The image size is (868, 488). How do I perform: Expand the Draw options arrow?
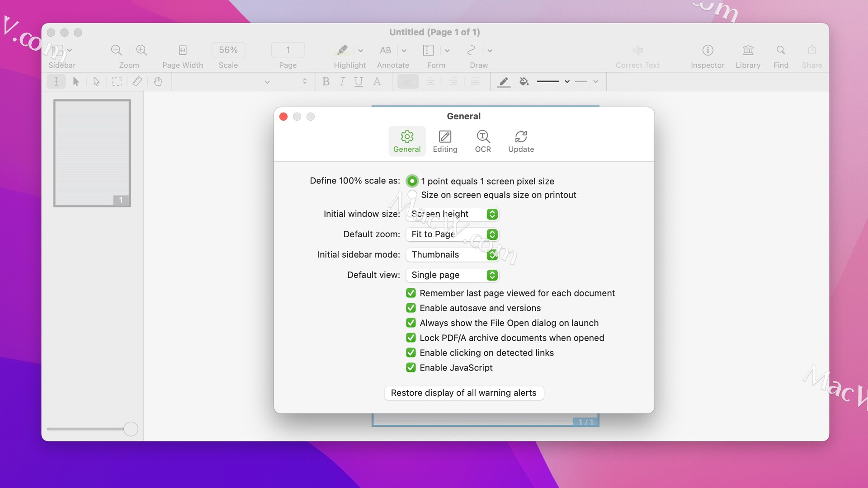(490, 51)
